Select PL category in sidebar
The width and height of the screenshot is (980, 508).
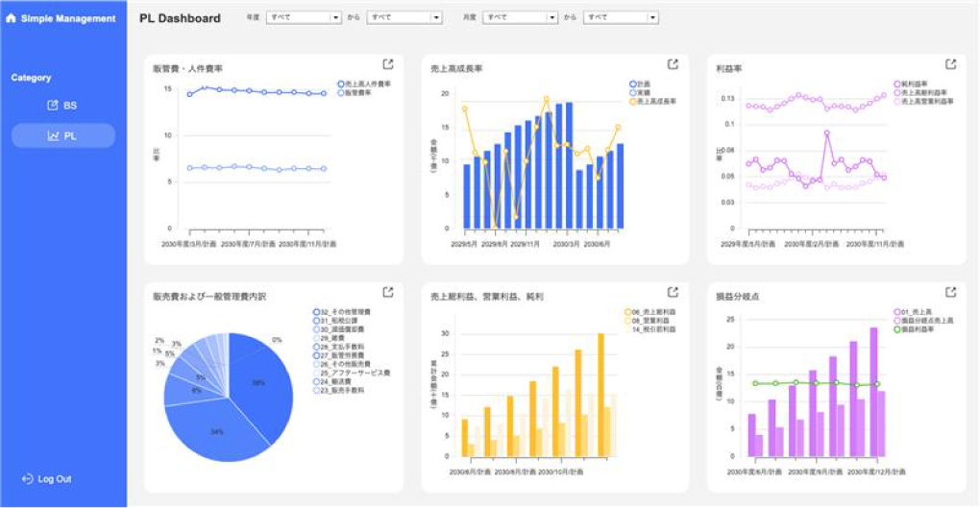[62, 135]
